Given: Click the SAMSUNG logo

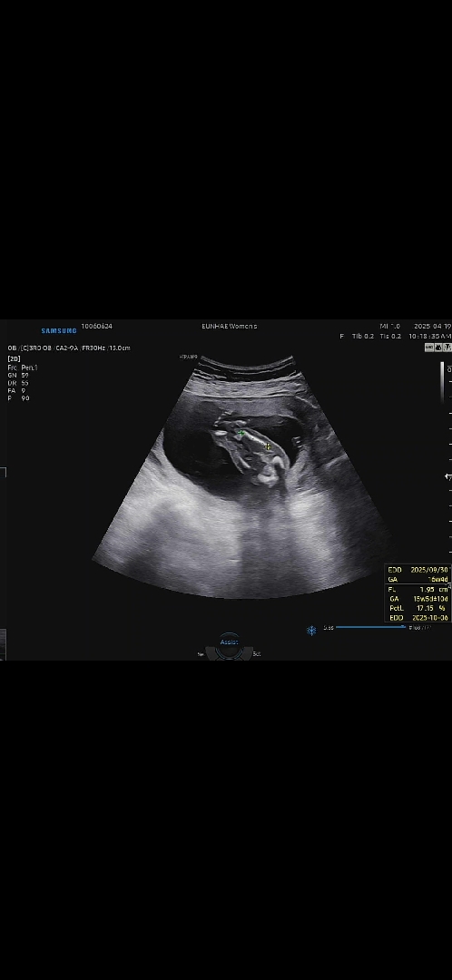Looking at the screenshot, I should [59, 330].
